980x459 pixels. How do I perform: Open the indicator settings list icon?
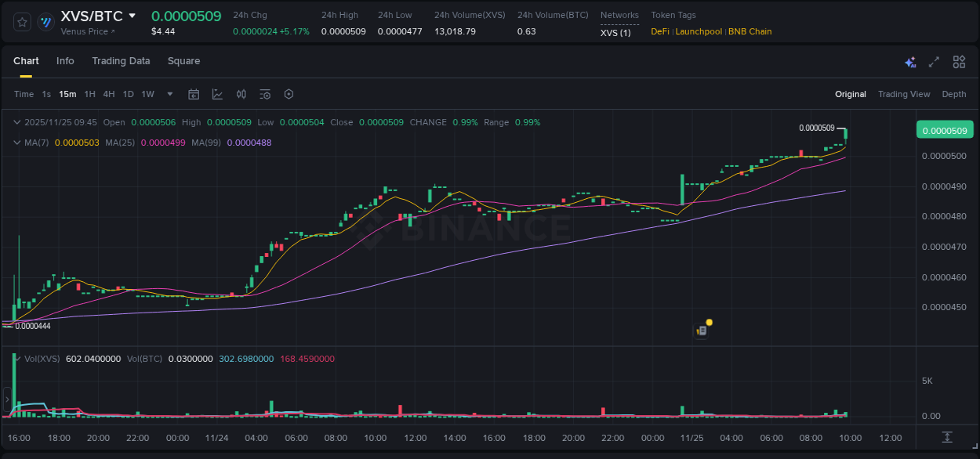(264, 94)
